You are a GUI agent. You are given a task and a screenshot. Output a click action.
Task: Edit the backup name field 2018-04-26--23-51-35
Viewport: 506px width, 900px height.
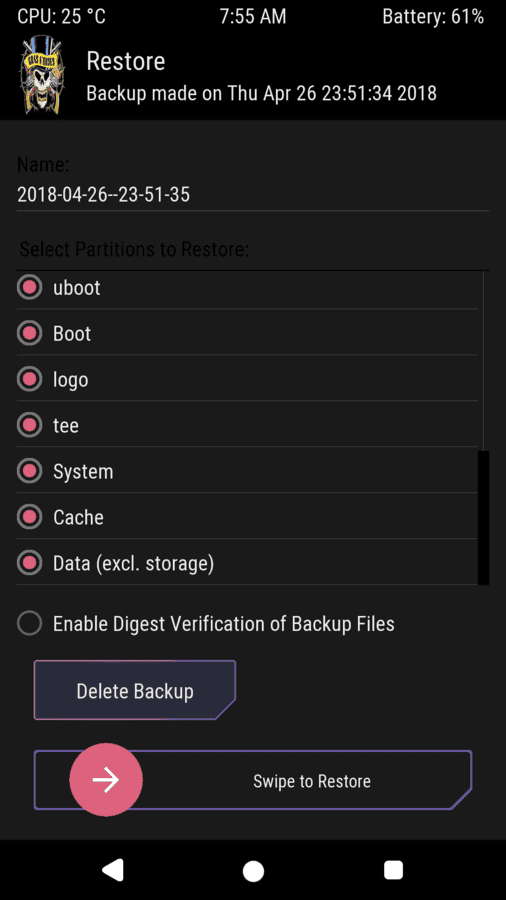tap(253, 195)
